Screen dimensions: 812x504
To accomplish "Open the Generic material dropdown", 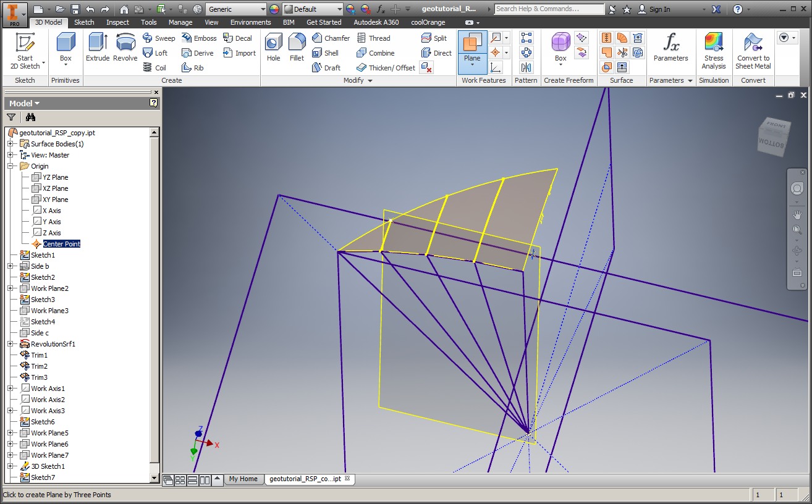I will coord(263,9).
